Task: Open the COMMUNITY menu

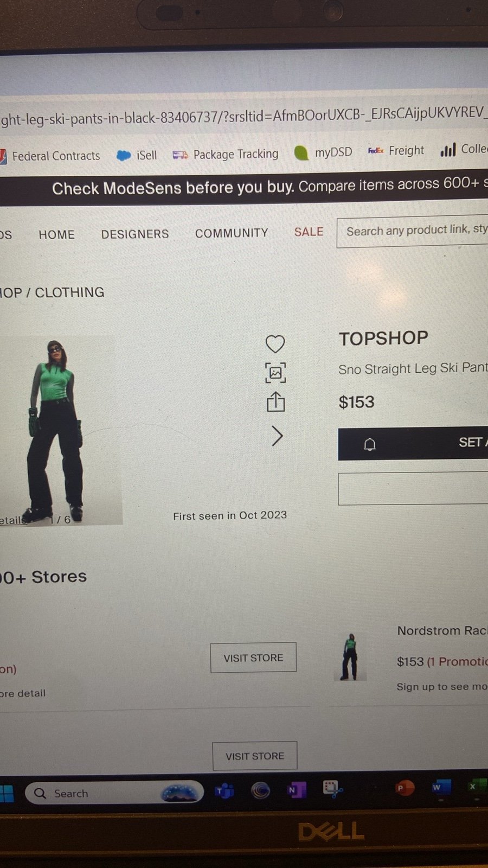Action: pyautogui.click(x=232, y=233)
